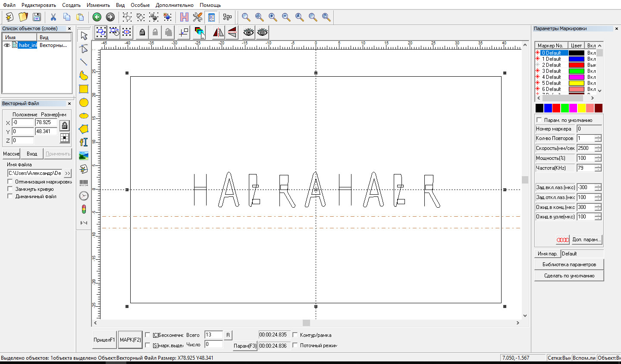Check Контур/рамка checkbox
Viewport: 621px width, 364px height.
click(295, 335)
